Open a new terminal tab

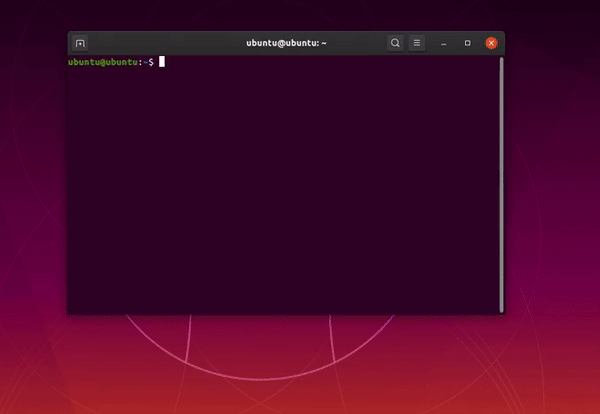(80, 43)
